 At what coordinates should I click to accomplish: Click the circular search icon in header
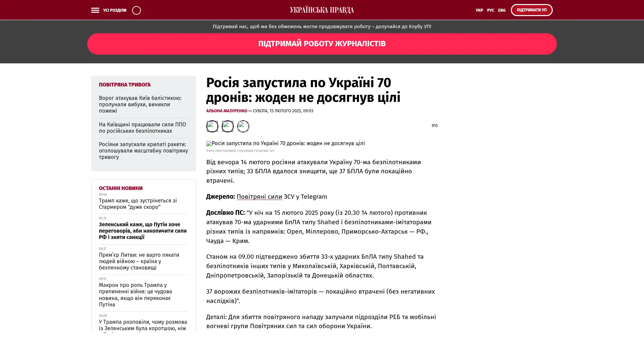[x=136, y=10]
